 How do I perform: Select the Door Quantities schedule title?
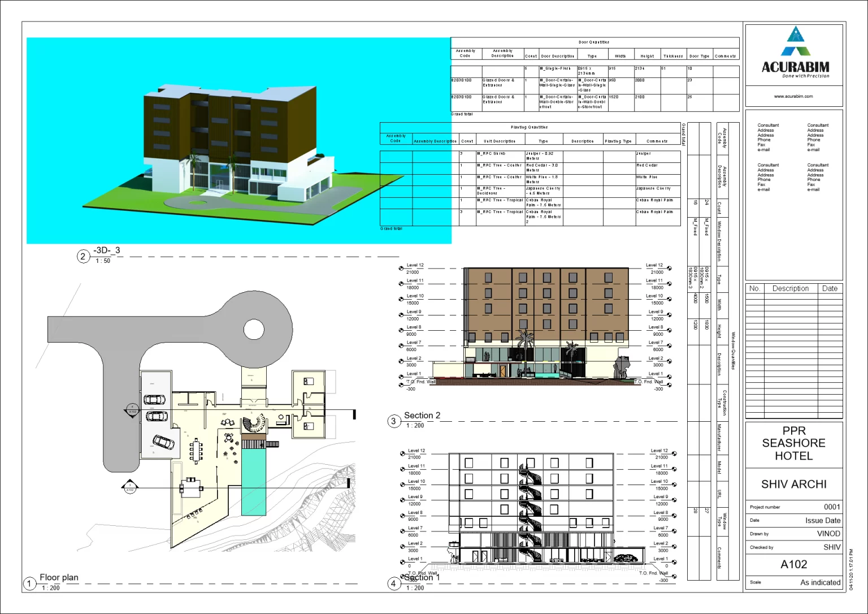(594, 42)
